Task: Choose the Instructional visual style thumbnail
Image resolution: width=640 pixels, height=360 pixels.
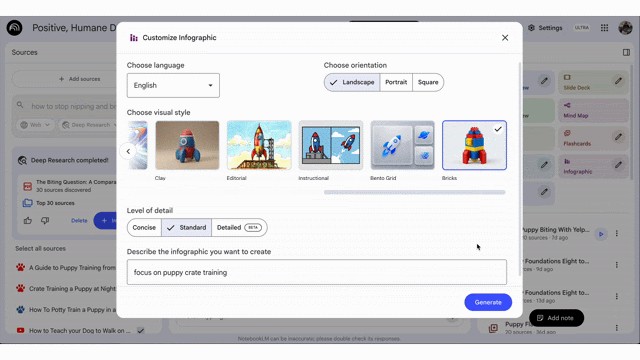Action: click(331, 145)
